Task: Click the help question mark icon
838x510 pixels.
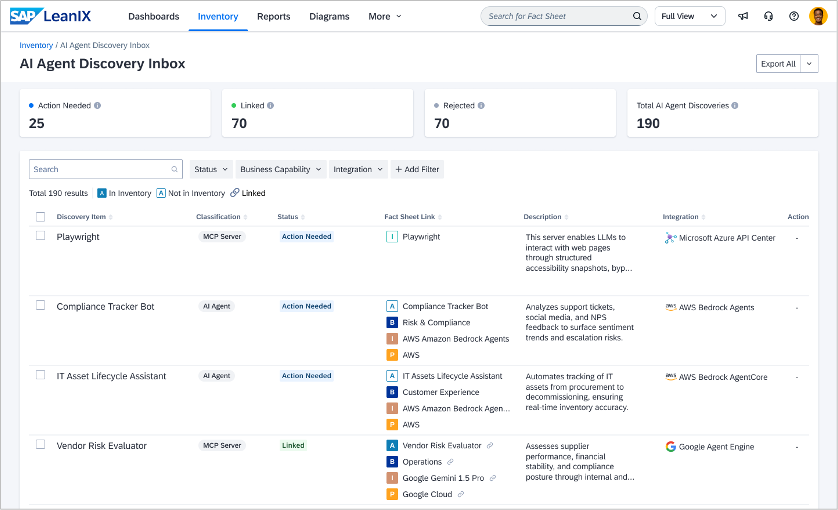Action: click(794, 16)
